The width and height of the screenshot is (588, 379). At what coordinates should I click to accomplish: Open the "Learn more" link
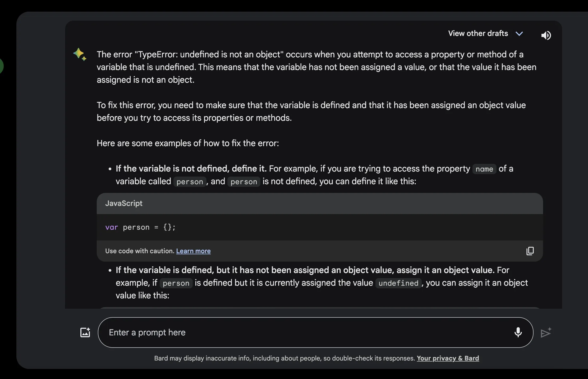193,251
